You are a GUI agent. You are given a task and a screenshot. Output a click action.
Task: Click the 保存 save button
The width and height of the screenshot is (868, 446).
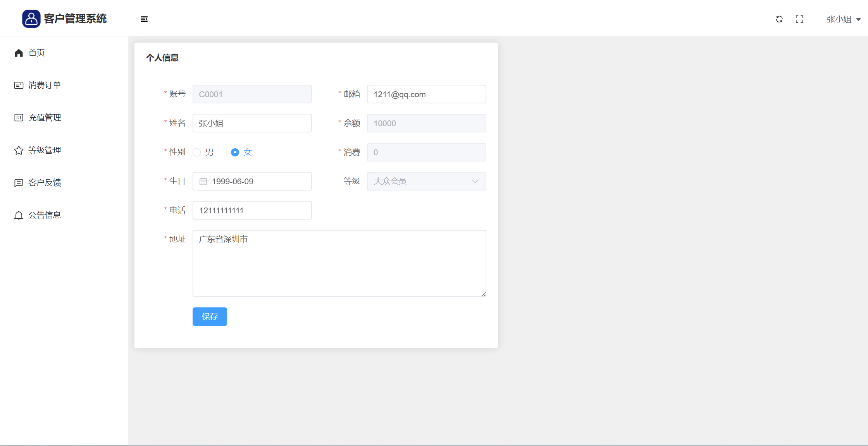[x=210, y=317]
